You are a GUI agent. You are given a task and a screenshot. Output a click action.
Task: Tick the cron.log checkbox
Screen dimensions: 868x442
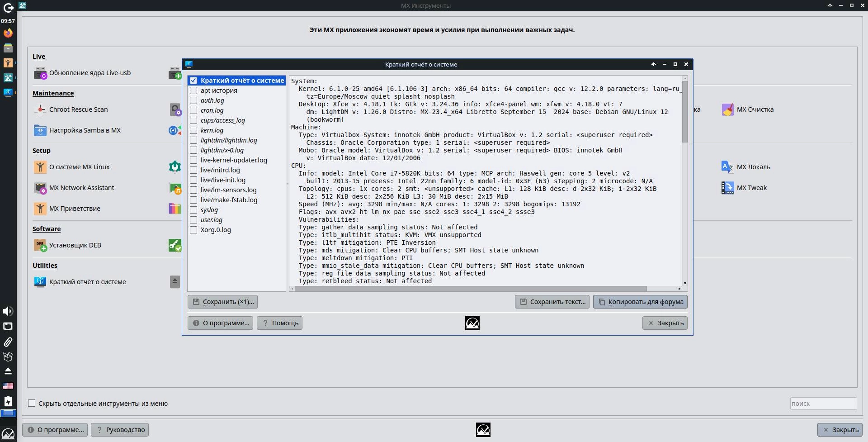(x=193, y=110)
